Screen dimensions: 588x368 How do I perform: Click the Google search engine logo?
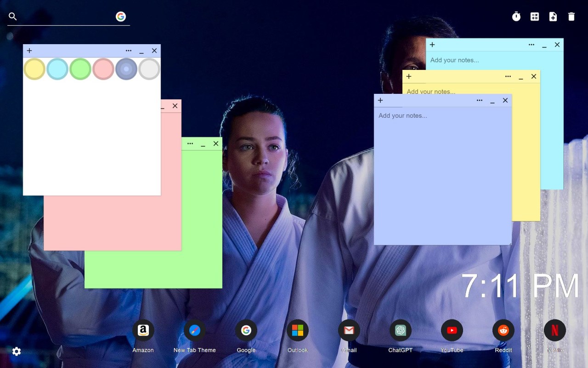[x=121, y=17]
